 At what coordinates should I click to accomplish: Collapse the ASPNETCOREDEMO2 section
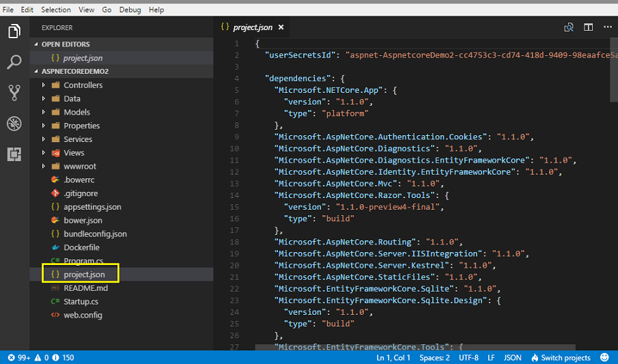click(36, 72)
